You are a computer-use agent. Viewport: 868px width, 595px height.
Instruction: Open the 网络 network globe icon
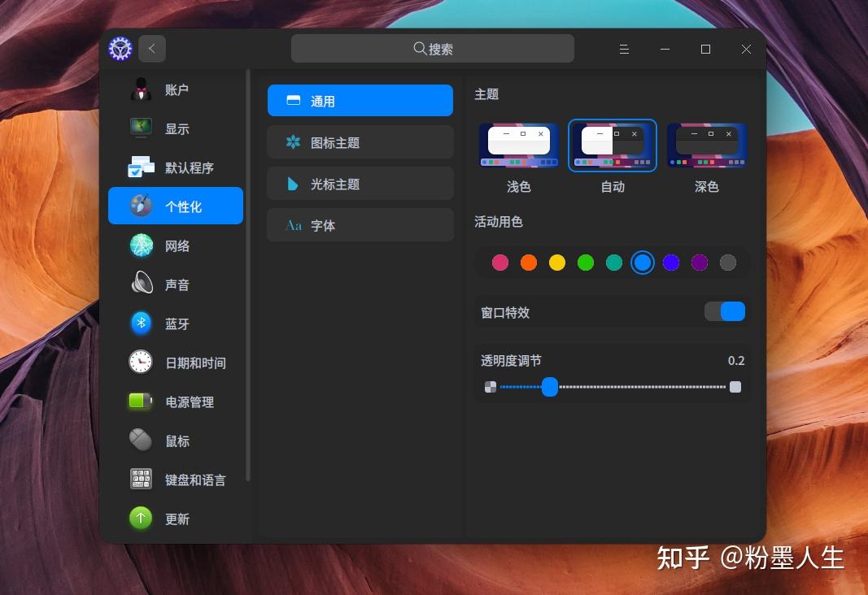(x=142, y=245)
